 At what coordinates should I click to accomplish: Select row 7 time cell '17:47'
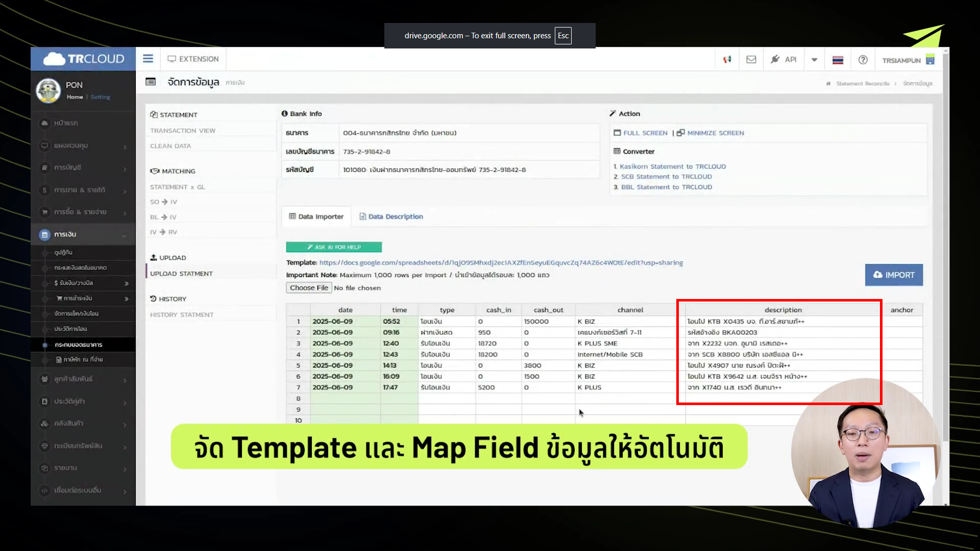pos(399,388)
